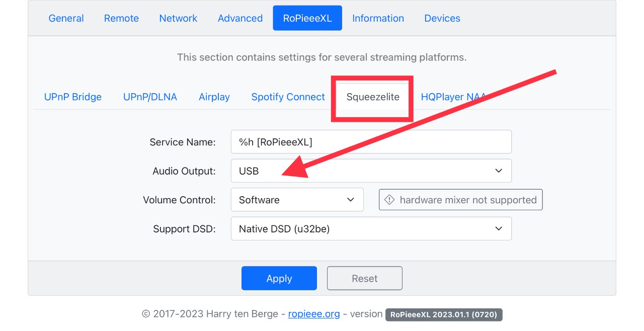Click the hardware mixer warning icon

click(389, 200)
